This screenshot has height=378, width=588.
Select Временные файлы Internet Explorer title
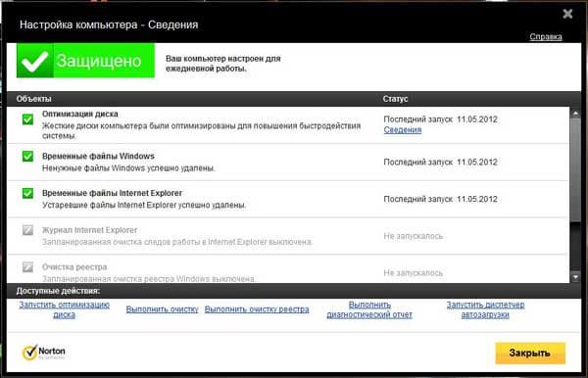[112, 193]
